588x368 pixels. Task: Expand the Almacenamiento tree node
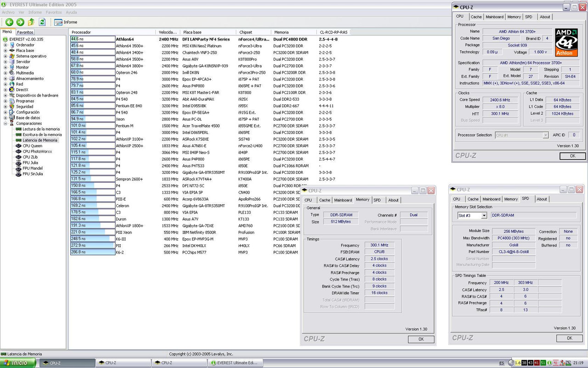[6, 79]
